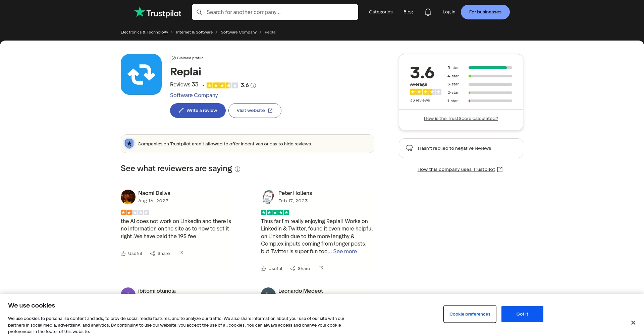Filter reviews by 1-star rating
Image resolution: width=644 pixels, height=335 pixels.
point(479,101)
